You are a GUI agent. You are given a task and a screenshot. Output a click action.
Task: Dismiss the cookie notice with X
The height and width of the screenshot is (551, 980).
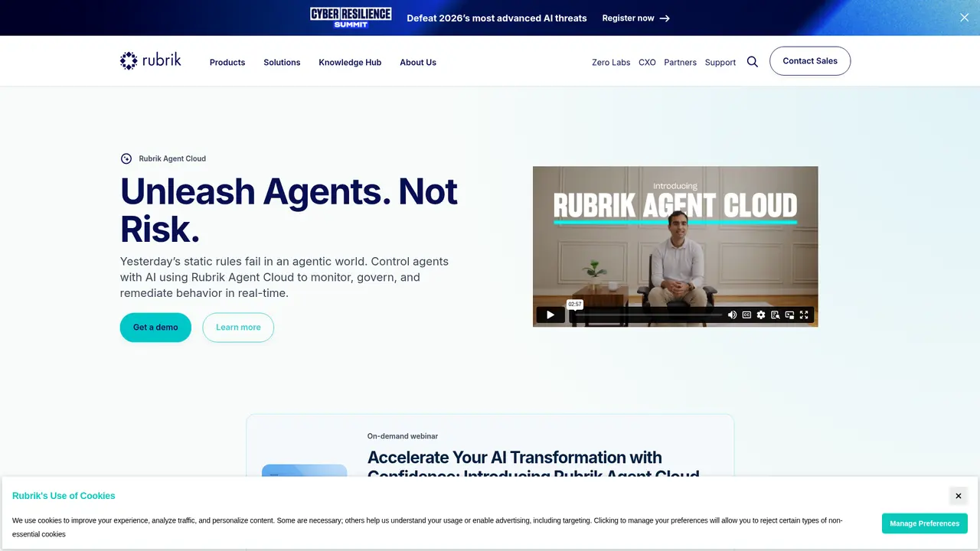coord(958,496)
